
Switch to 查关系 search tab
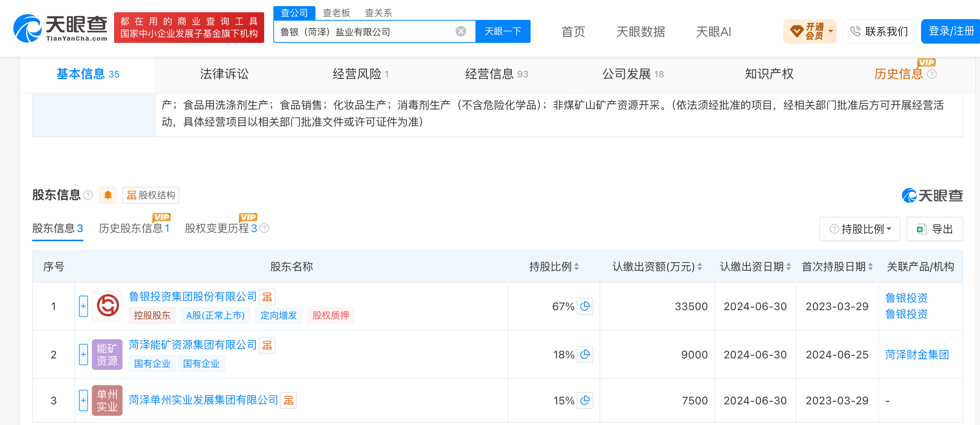[x=378, y=13]
